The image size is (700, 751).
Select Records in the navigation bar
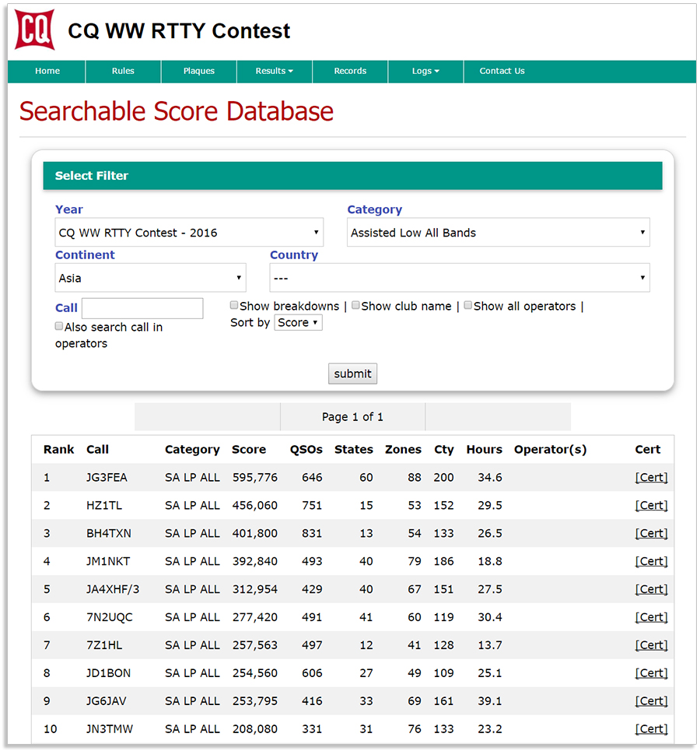click(350, 71)
